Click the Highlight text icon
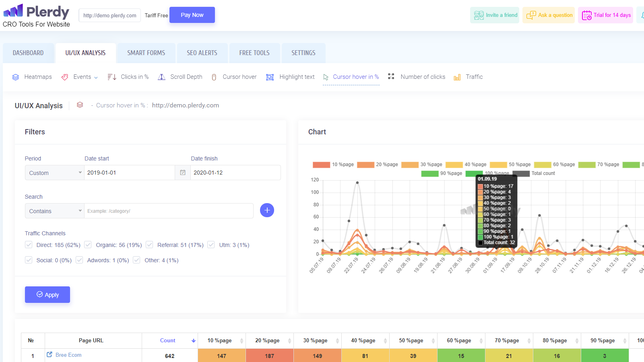The height and width of the screenshot is (362, 644). (x=270, y=77)
